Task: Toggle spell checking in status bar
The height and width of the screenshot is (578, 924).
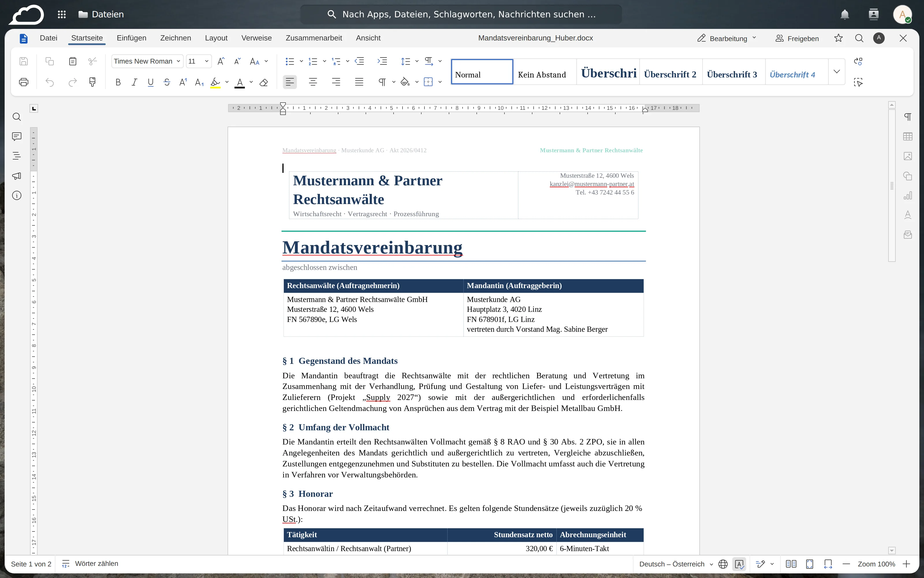Action: [x=739, y=564]
